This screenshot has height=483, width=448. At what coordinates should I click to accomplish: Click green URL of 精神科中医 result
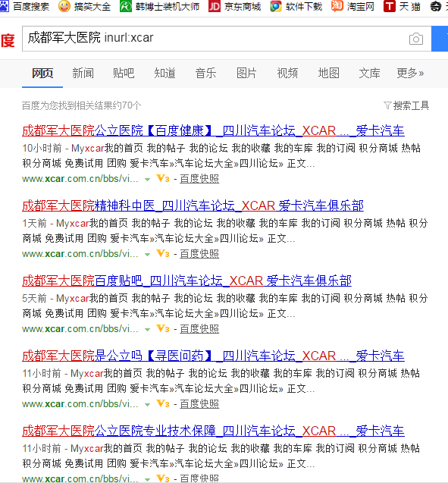click(80, 254)
